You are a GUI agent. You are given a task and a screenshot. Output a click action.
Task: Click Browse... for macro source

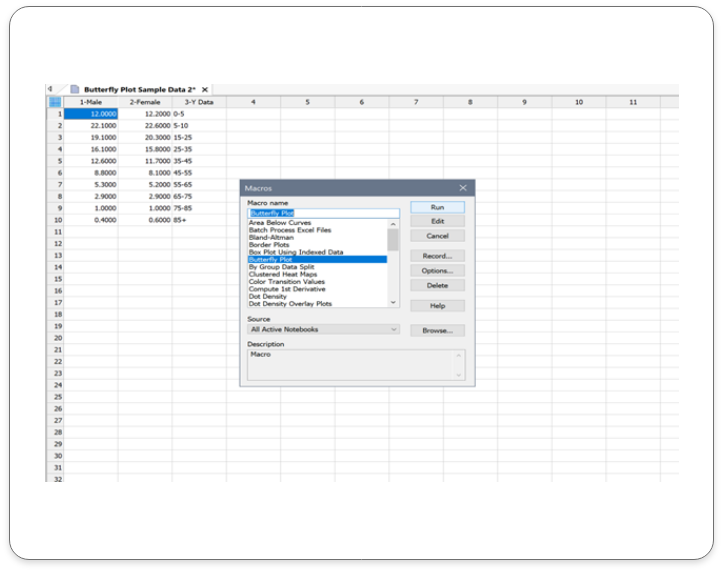tap(437, 330)
